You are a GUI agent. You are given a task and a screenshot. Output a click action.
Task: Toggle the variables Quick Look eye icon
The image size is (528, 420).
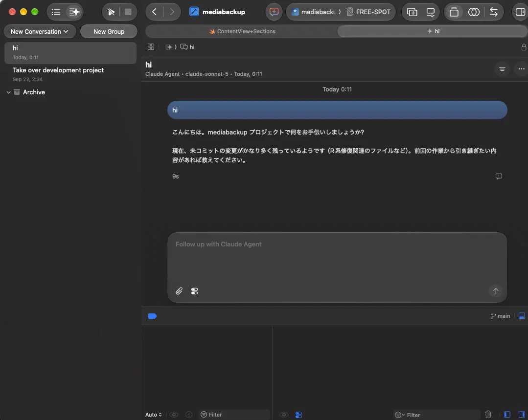[174, 415]
